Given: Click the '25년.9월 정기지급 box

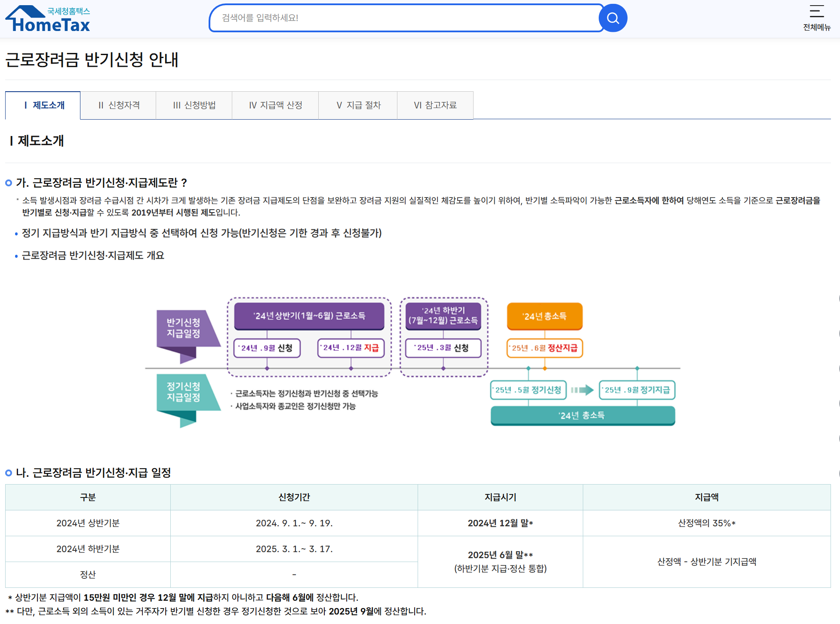Looking at the screenshot, I should click(637, 390).
